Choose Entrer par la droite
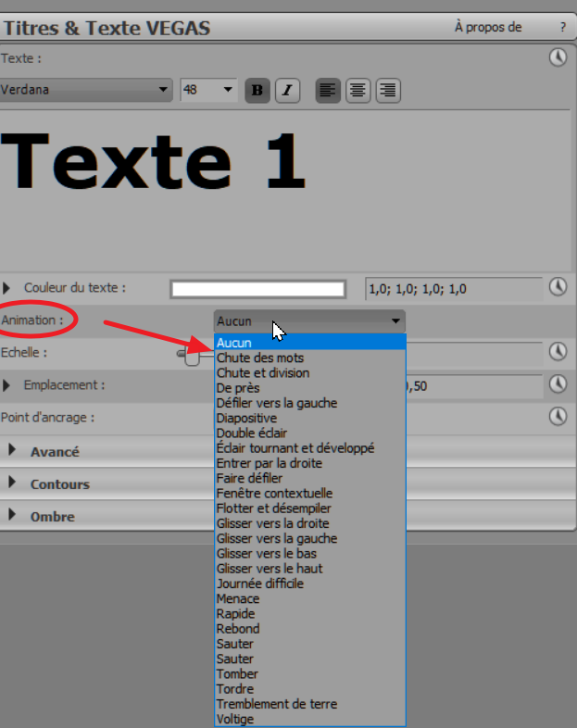Screen dimensions: 577x728 310,463
